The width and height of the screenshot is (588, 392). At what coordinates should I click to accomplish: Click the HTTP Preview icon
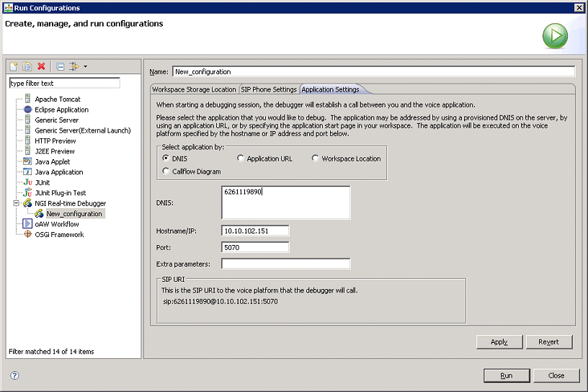[x=28, y=141]
